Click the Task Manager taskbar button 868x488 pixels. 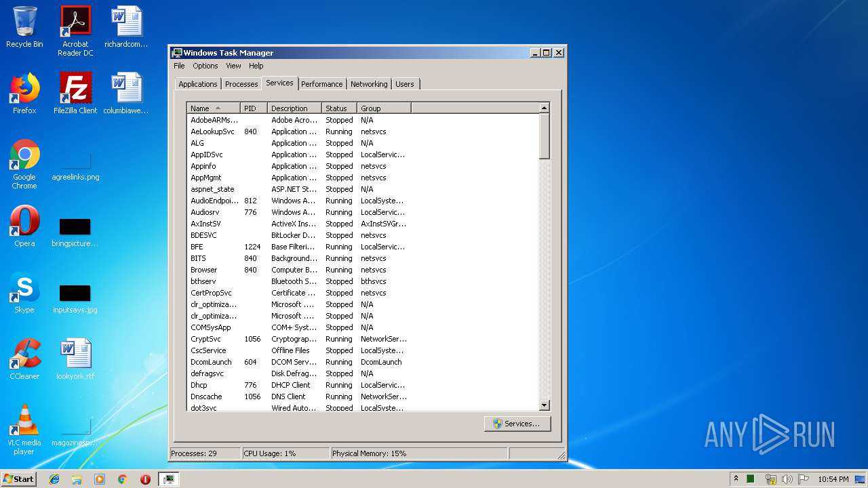168,479
